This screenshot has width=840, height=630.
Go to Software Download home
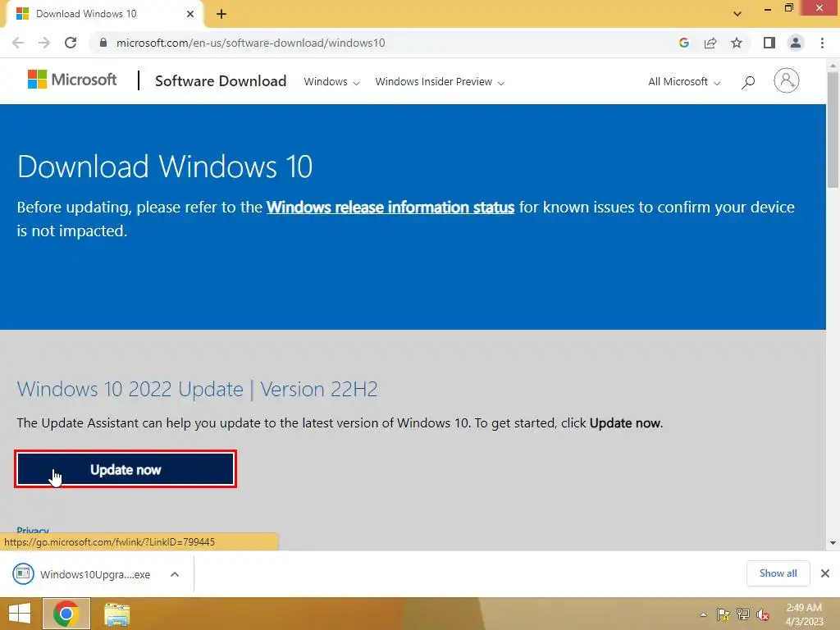[221, 81]
